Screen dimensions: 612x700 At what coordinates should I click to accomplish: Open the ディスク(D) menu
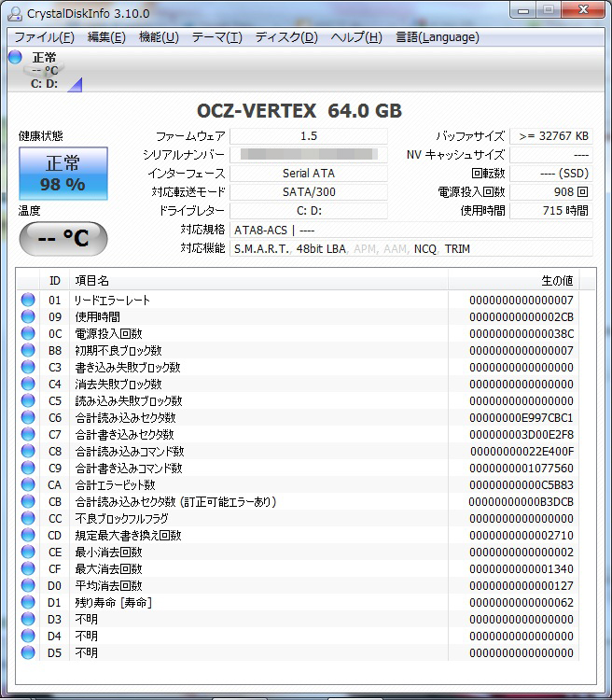286,37
